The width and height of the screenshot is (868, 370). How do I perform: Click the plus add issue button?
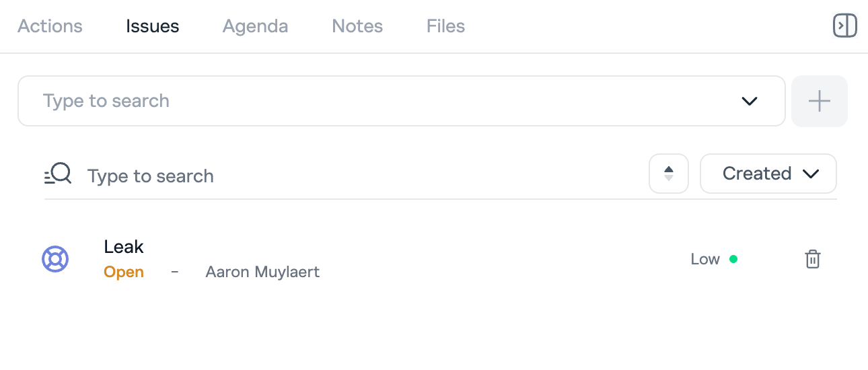click(x=819, y=101)
